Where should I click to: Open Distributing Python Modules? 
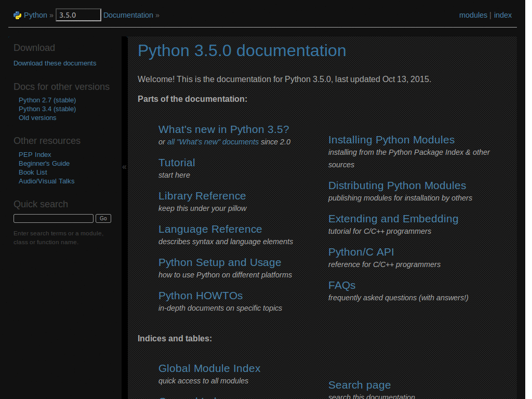click(x=397, y=185)
